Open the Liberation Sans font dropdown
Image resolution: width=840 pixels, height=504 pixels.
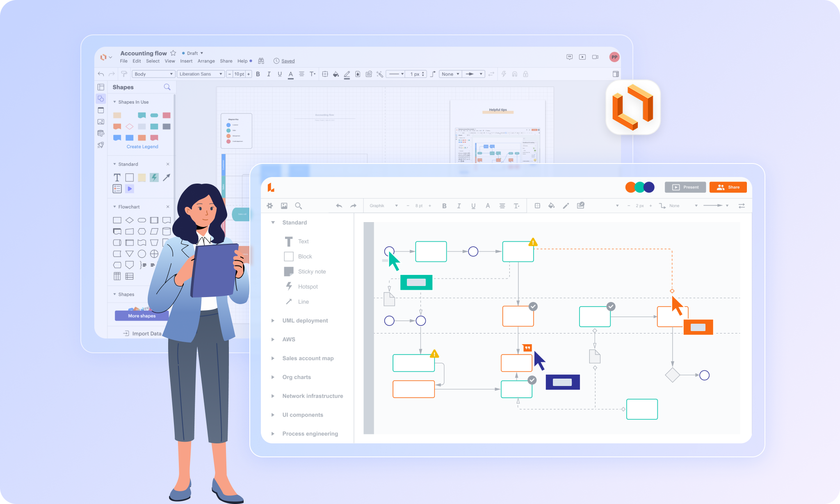coord(201,74)
